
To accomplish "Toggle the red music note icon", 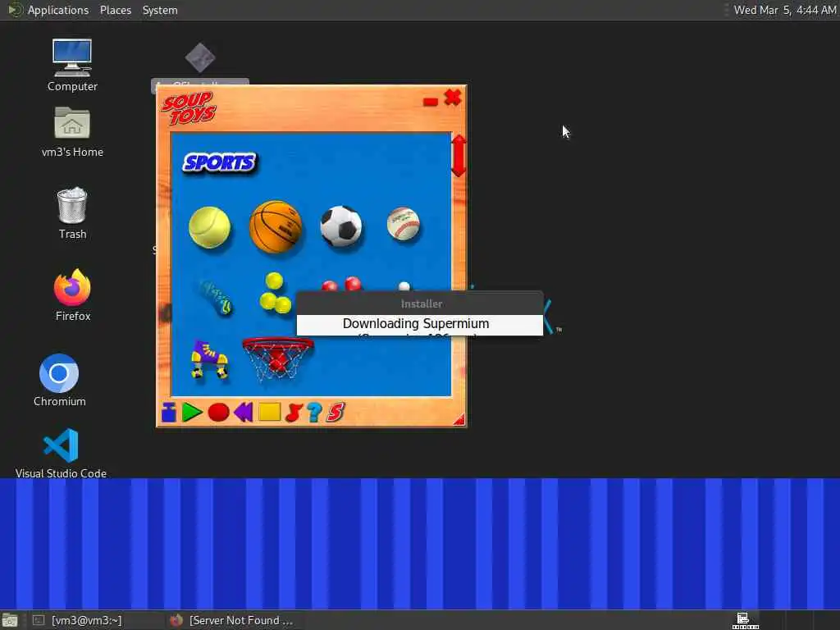I will pyautogui.click(x=294, y=413).
